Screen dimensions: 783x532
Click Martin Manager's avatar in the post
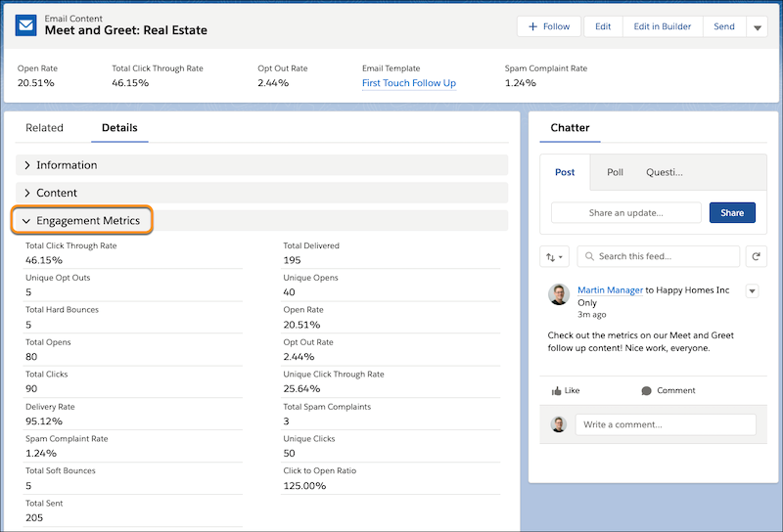point(559,294)
